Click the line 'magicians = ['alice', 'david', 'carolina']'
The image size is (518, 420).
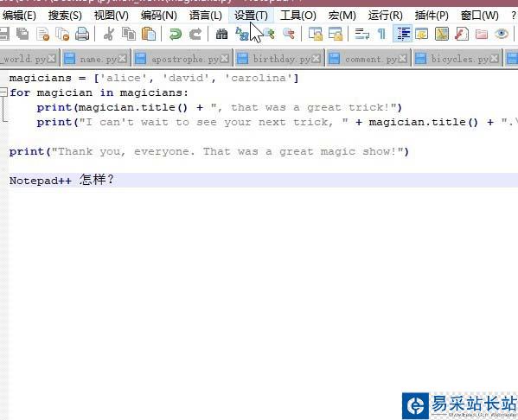(x=154, y=79)
